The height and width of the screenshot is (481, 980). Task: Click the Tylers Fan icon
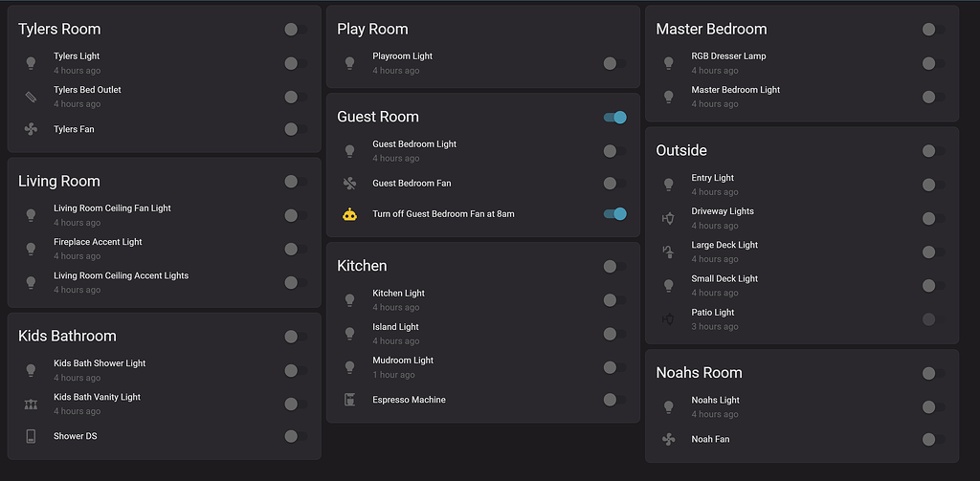coord(31,129)
